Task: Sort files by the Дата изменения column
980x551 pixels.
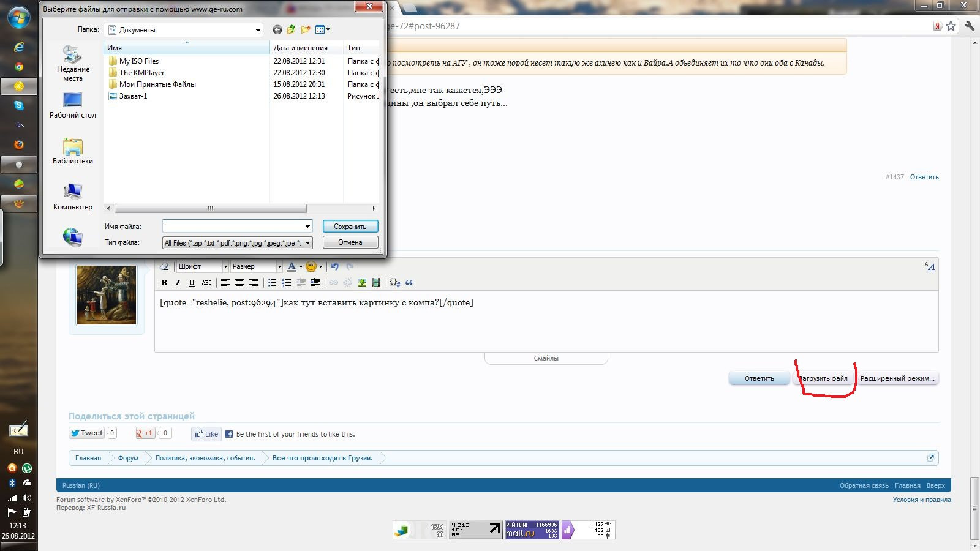Action: tap(301, 48)
